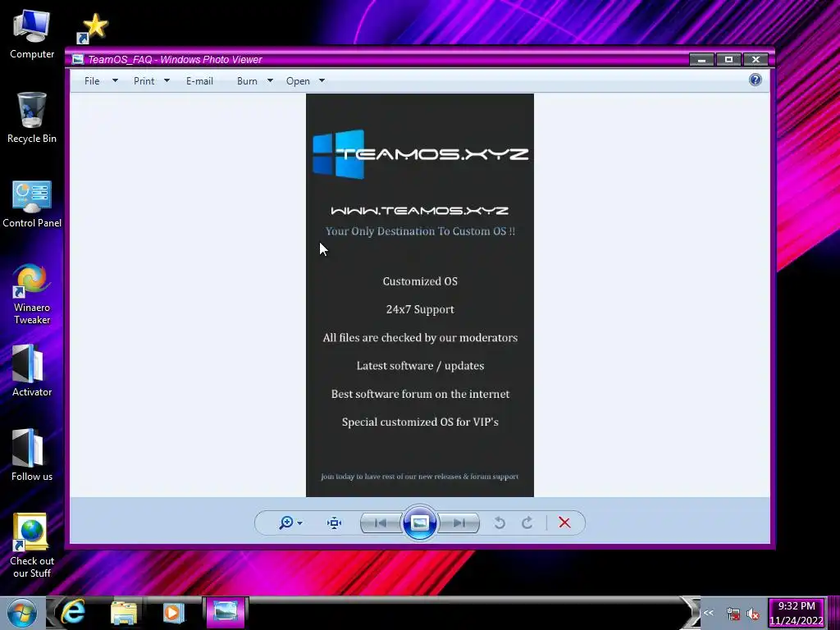Go to the next photo
The image size is (840, 630).
(459, 523)
